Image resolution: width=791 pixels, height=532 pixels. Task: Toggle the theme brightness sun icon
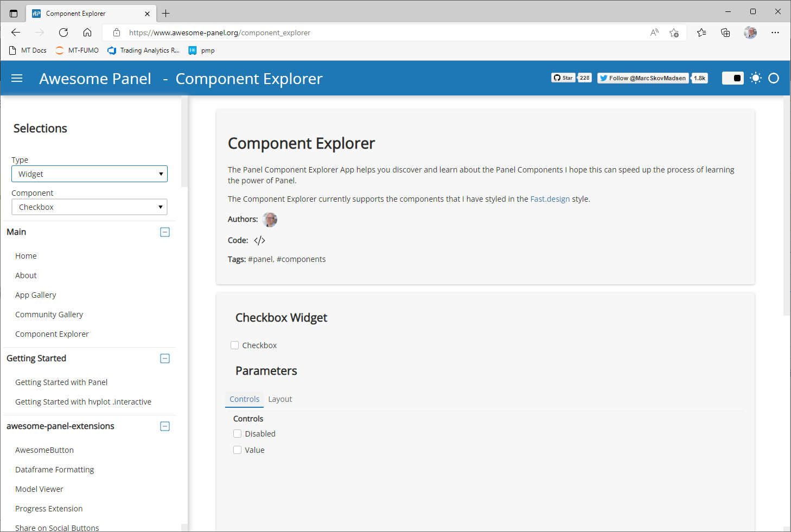[755, 78]
